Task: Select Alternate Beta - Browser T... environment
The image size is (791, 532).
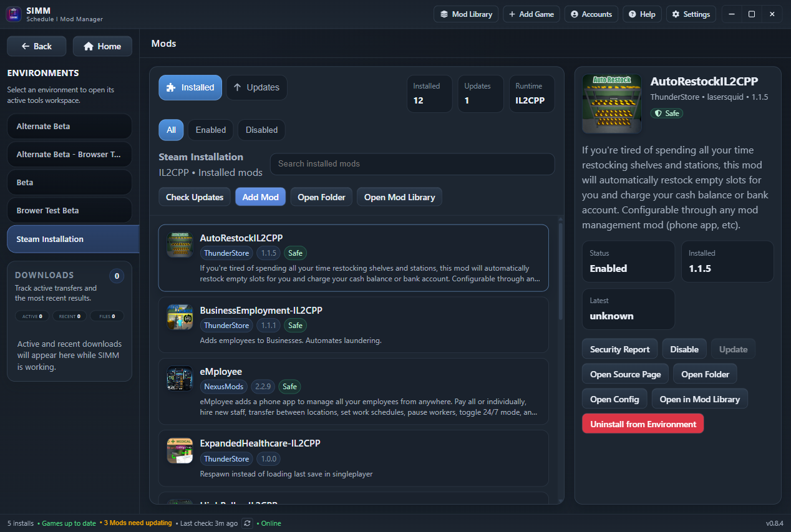Action: pos(69,154)
